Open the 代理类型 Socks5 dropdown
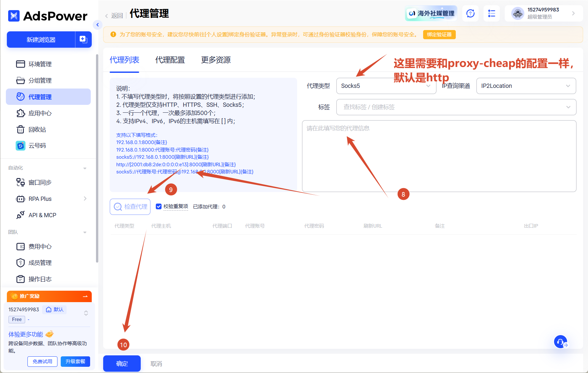Image resolution: width=588 pixels, height=373 pixels. pos(386,86)
